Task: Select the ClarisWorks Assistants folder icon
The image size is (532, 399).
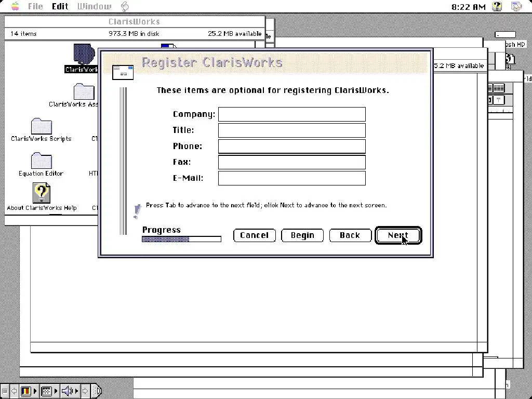Action: click(84, 91)
